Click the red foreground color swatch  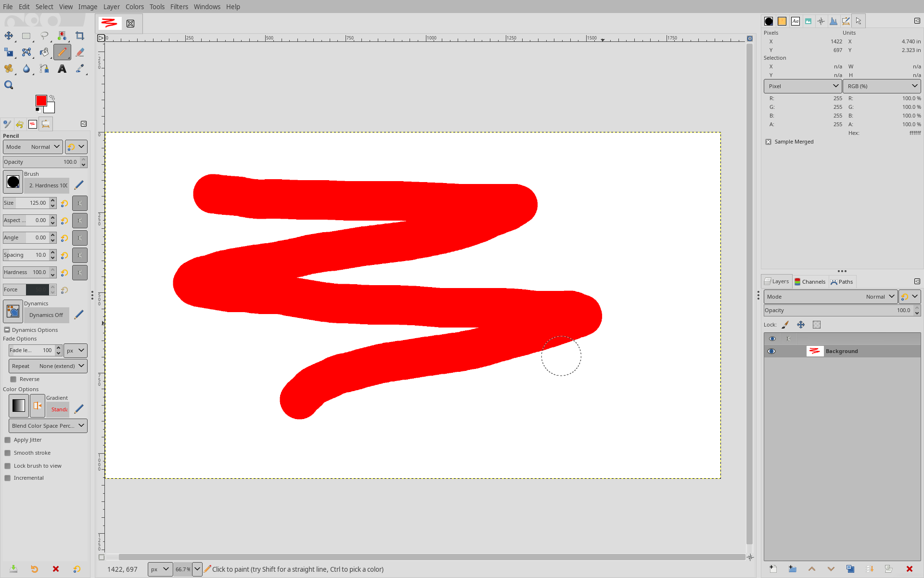click(41, 100)
